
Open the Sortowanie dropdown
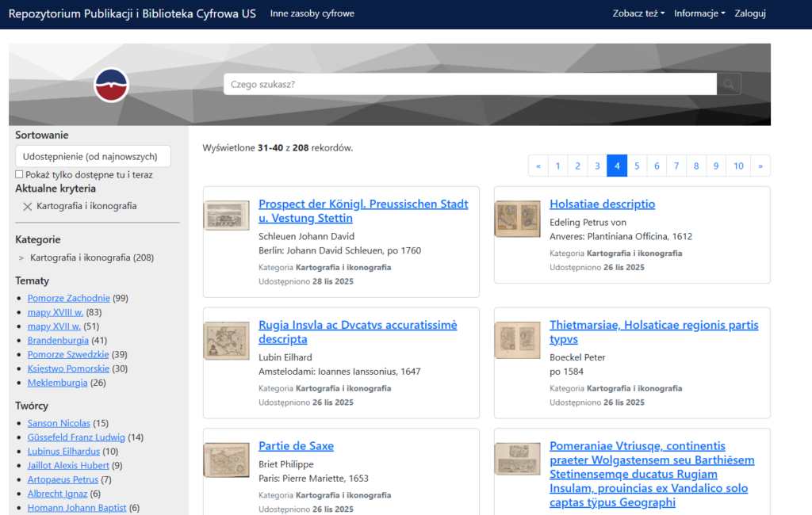[x=93, y=156]
